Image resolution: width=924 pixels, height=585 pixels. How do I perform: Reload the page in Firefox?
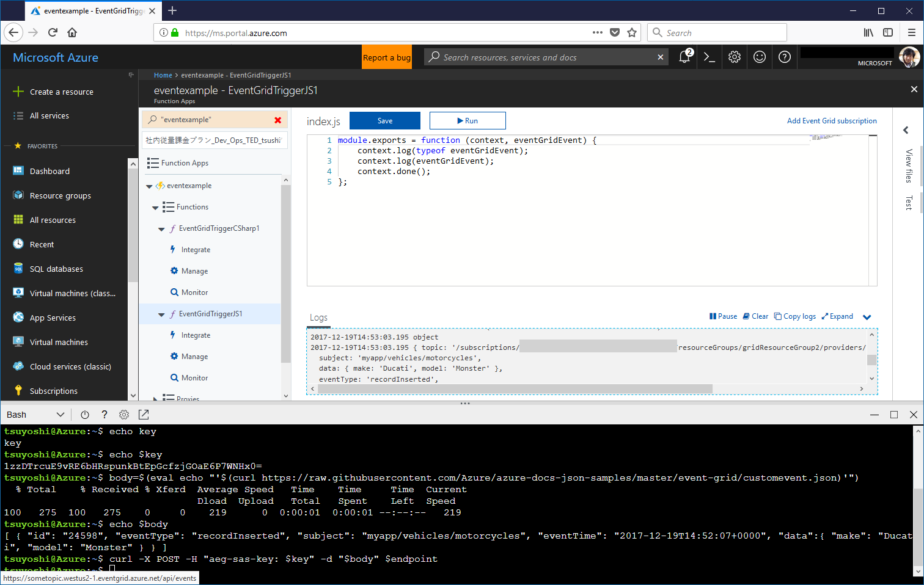tap(53, 32)
